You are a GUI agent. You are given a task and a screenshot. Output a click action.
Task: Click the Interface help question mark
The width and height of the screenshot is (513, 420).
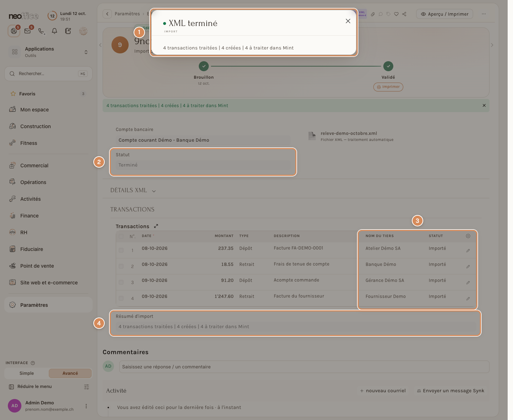33,363
